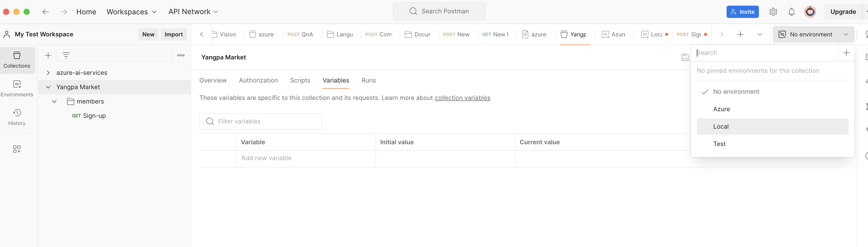Click the Initial value column header
Viewport: 868px width, 247px height.
tap(397, 142)
